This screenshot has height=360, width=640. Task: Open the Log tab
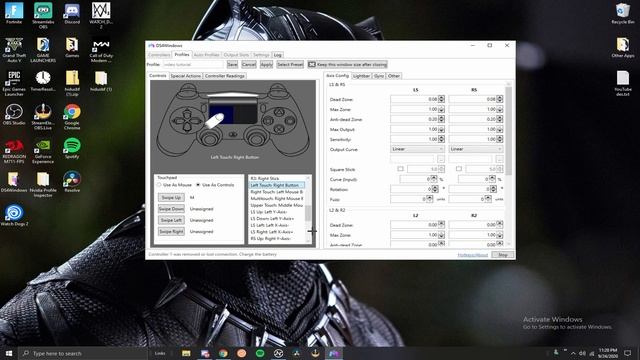click(278, 55)
